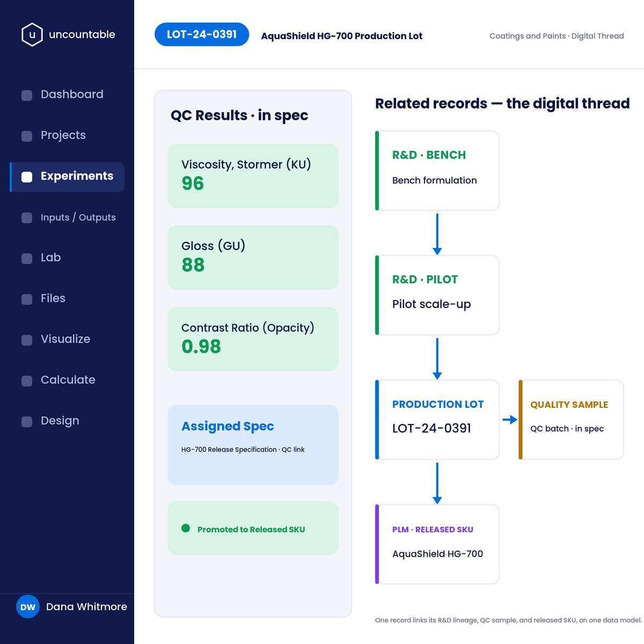Click the viscosity value 96
Screen dimensions: 644x644
[193, 184]
